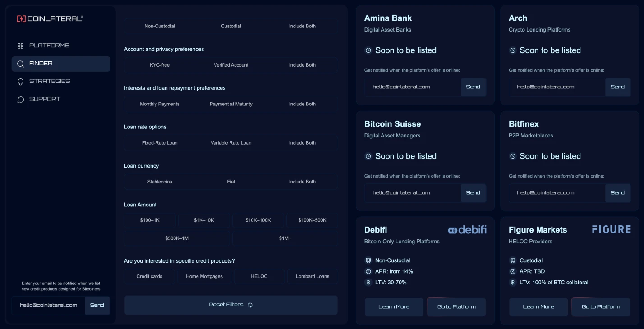This screenshot has width=644, height=329.
Task: Open the Platforms menu item
Action: click(x=61, y=46)
